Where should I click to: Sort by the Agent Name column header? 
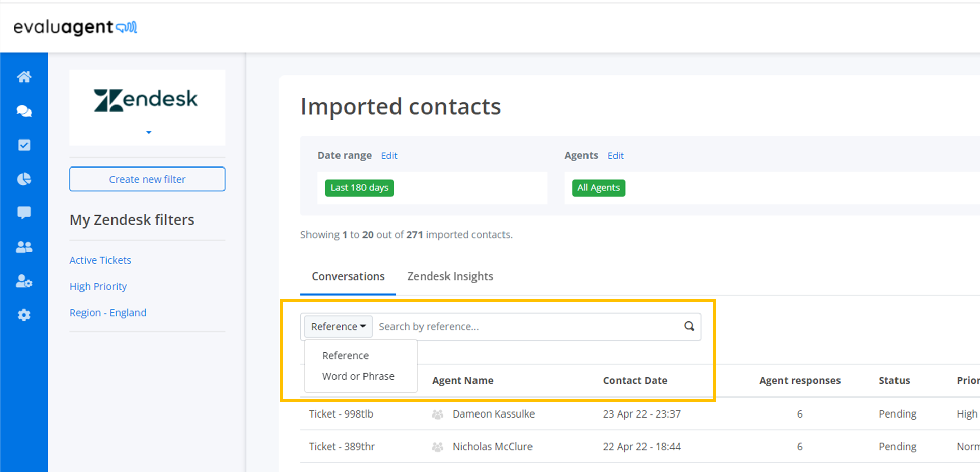[463, 381]
